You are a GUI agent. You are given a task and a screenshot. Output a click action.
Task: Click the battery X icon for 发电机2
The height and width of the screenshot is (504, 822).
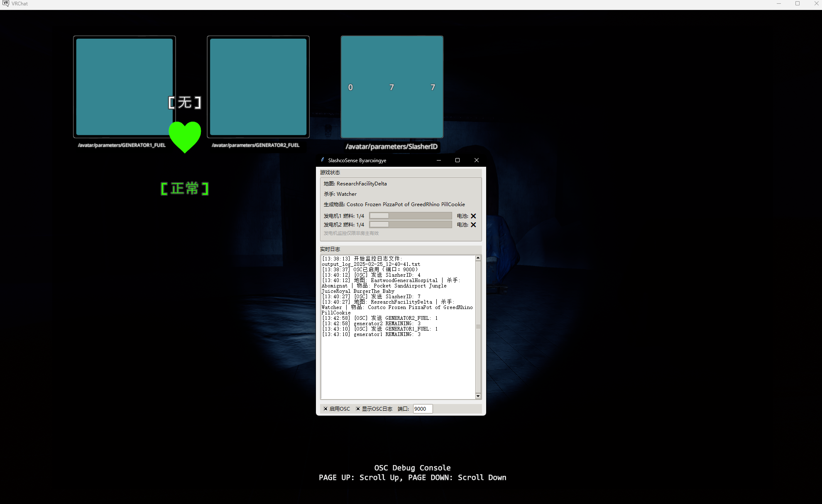(473, 224)
